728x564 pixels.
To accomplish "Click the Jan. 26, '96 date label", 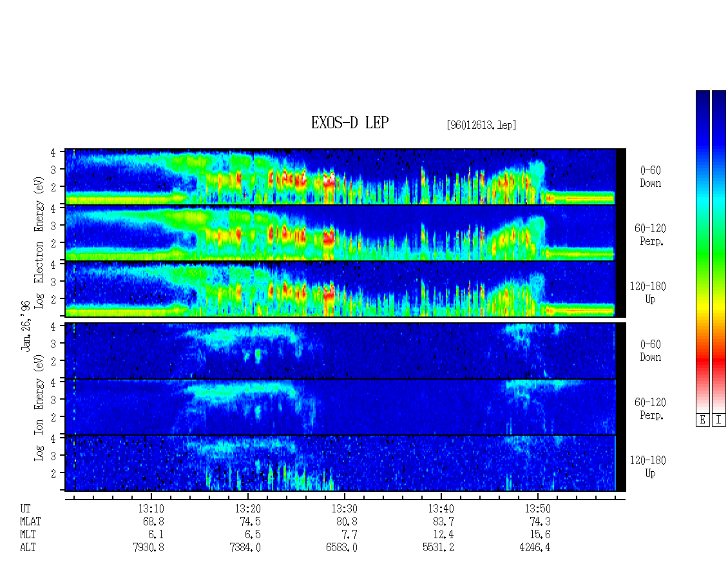I will coord(26,326).
